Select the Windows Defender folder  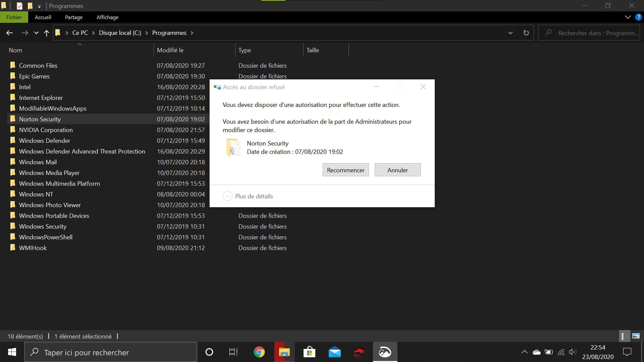coord(44,140)
